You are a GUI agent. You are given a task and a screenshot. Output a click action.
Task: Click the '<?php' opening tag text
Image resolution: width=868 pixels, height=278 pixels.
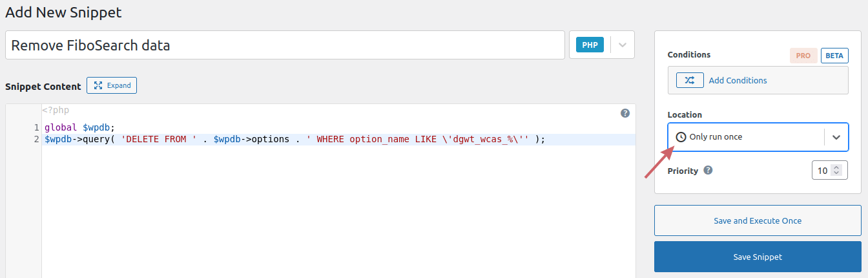click(56, 111)
